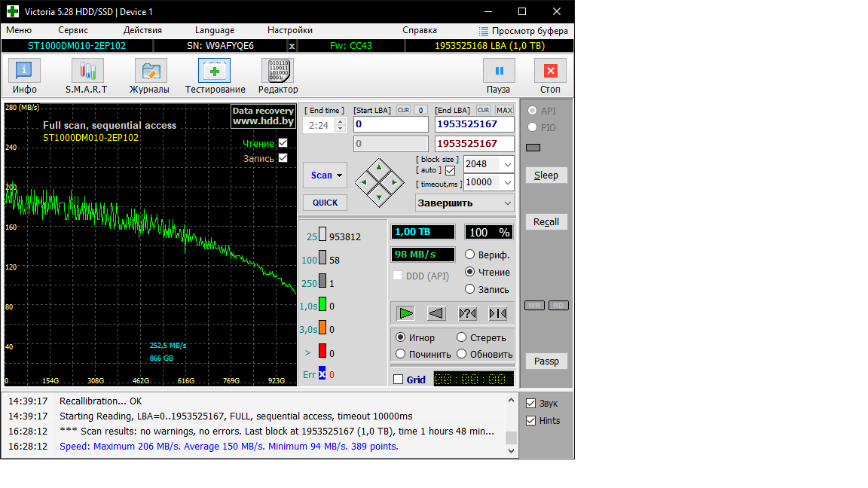Open the Журналы logs section
Image resolution: width=868 pixels, height=488 pixels.
tap(149, 76)
